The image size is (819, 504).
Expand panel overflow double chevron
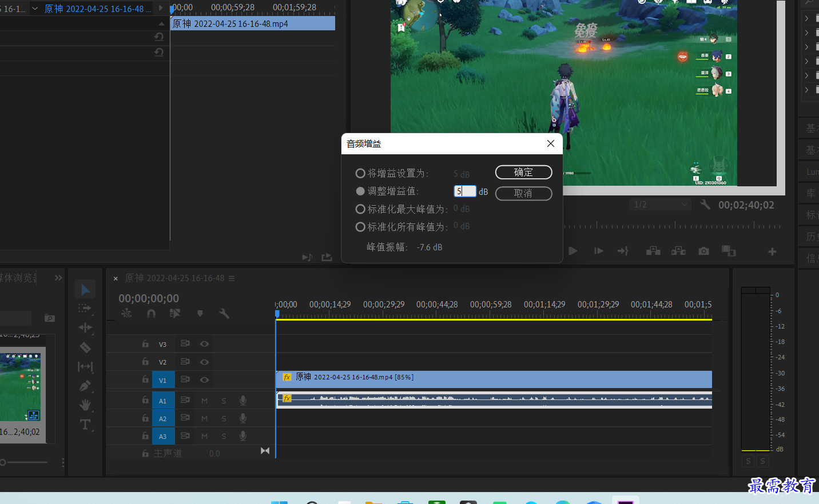point(58,278)
